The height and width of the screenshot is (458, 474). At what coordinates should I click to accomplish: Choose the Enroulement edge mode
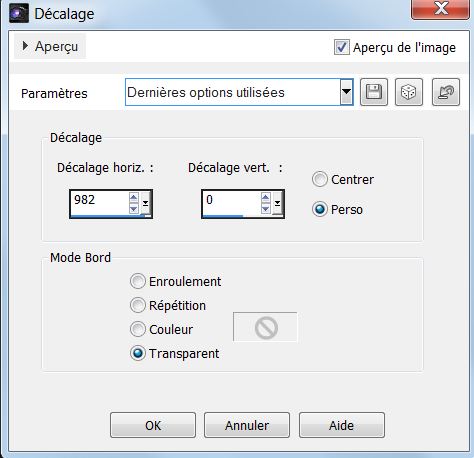[138, 281]
